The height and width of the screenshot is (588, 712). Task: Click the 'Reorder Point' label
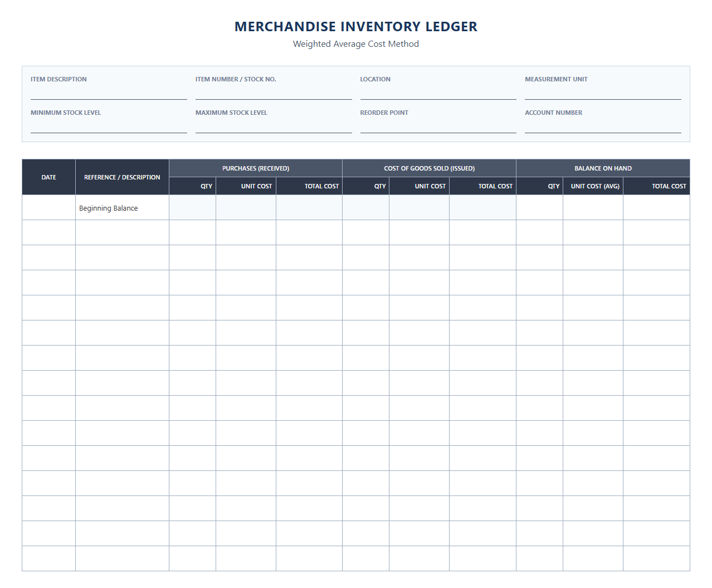click(384, 113)
